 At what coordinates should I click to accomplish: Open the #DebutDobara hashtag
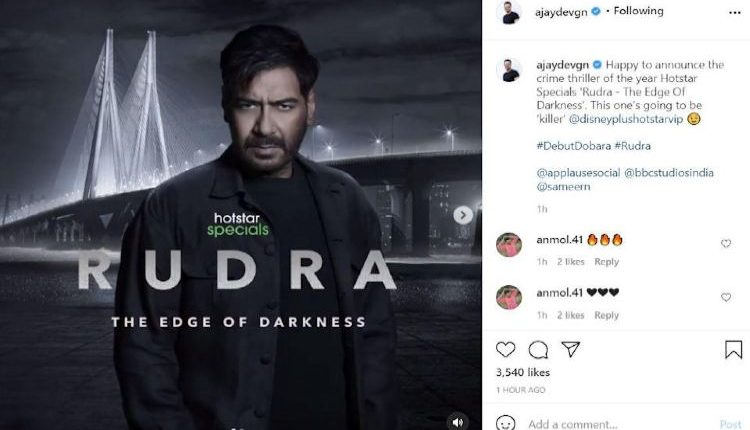(573, 146)
